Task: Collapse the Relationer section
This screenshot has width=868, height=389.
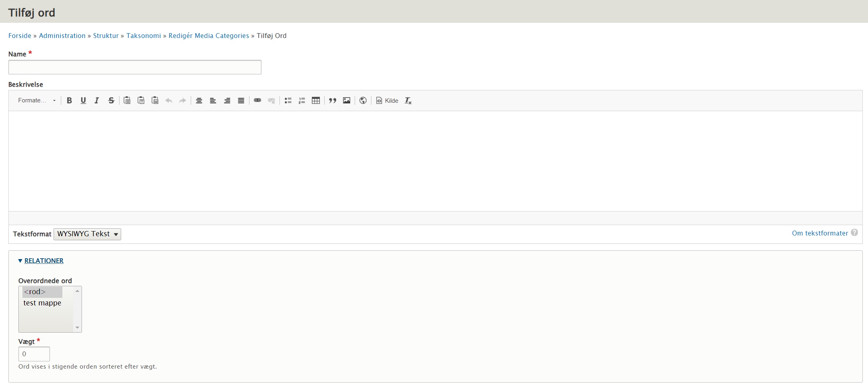Action: 44,261
